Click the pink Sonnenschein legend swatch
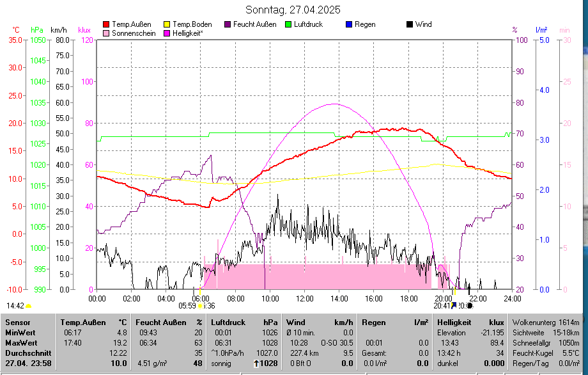 tap(106, 33)
